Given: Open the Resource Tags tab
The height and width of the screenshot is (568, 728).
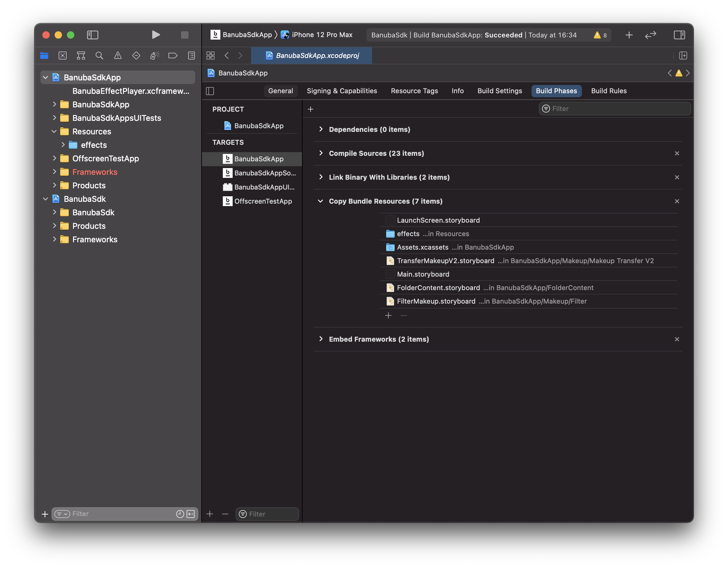Looking at the screenshot, I should coord(414,91).
